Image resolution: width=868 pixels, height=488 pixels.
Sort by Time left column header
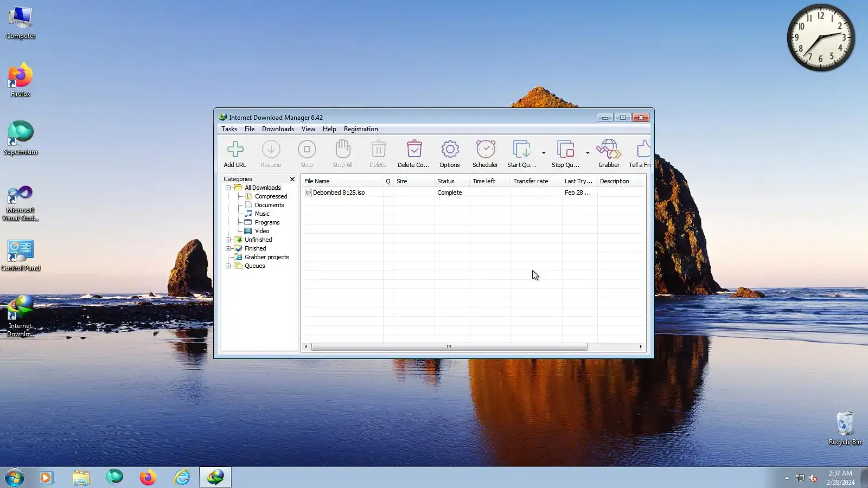click(490, 181)
